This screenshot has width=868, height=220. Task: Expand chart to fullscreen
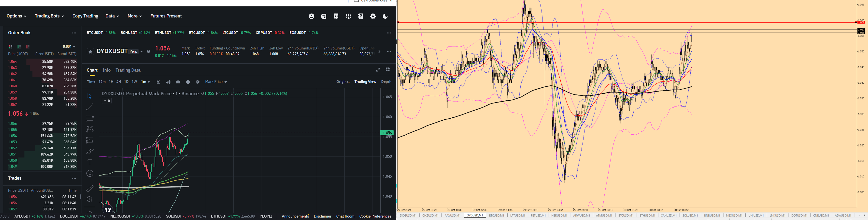[x=378, y=69]
